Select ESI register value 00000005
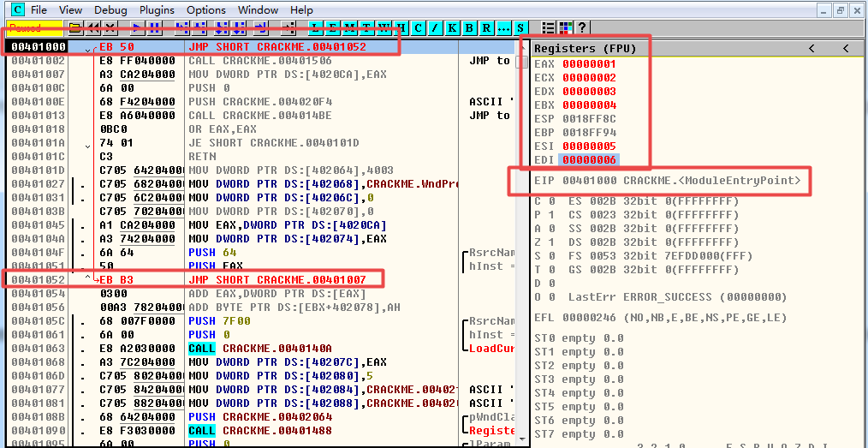Viewport: 868px width, 448px height. [x=589, y=146]
